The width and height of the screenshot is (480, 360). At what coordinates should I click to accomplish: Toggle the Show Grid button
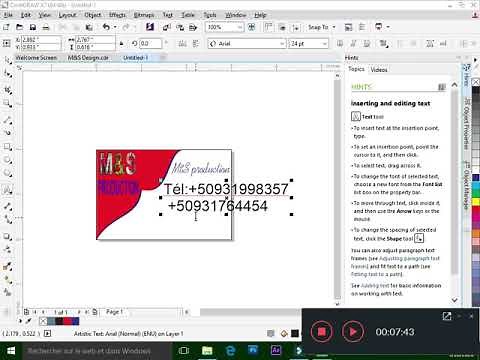click(x=282, y=27)
